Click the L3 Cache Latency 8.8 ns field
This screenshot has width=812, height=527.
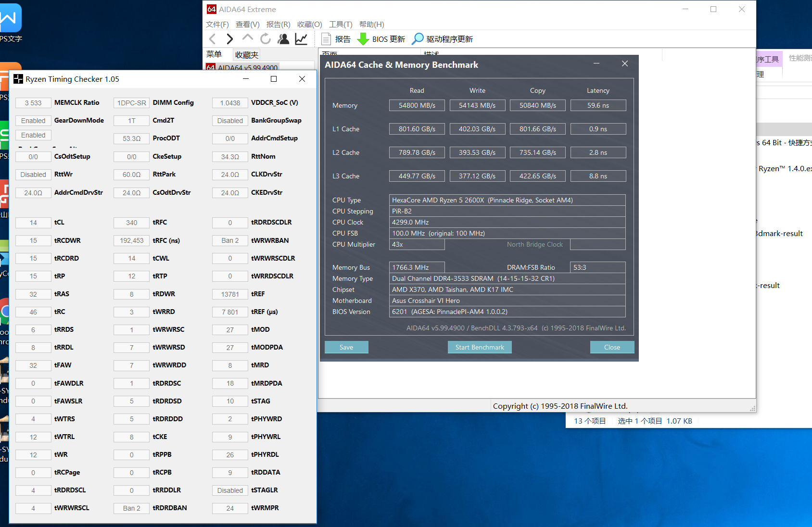(598, 176)
